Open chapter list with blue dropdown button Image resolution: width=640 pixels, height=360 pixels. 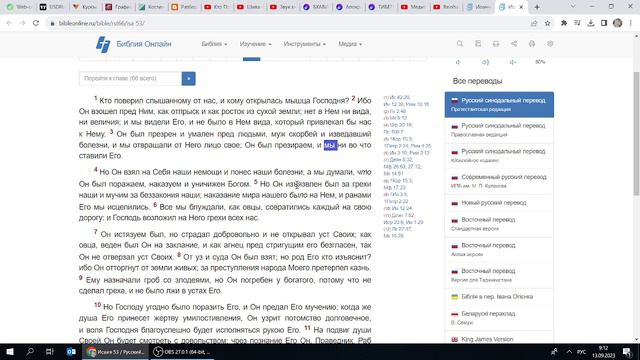(x=189, y=78)
